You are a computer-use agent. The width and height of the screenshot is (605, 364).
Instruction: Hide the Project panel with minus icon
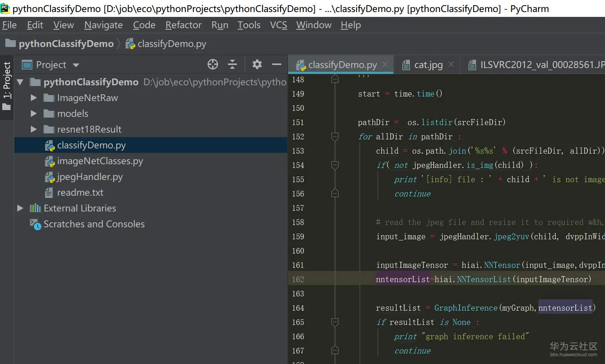point(277,65)
